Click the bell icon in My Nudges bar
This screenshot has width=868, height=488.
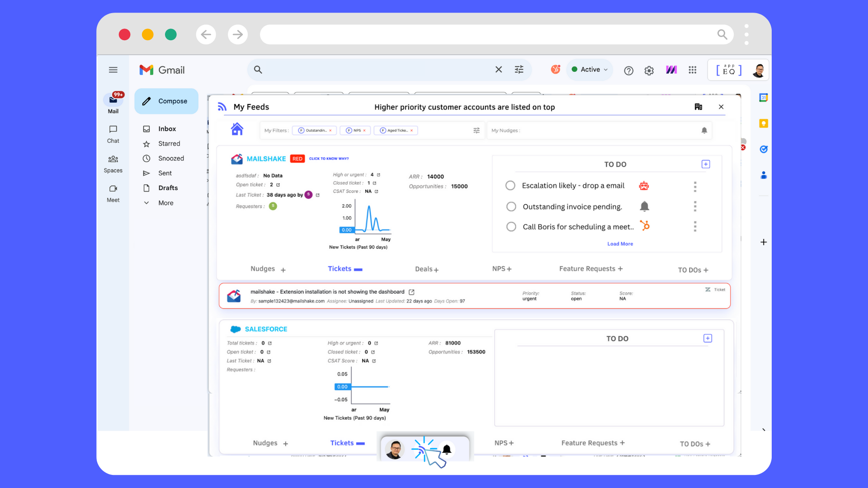(704, 130)
